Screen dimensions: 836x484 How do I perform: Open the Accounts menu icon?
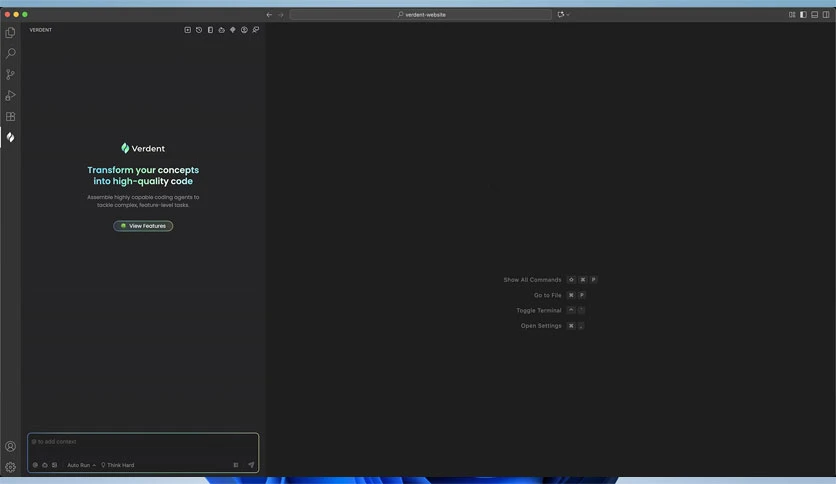point(10,446)
